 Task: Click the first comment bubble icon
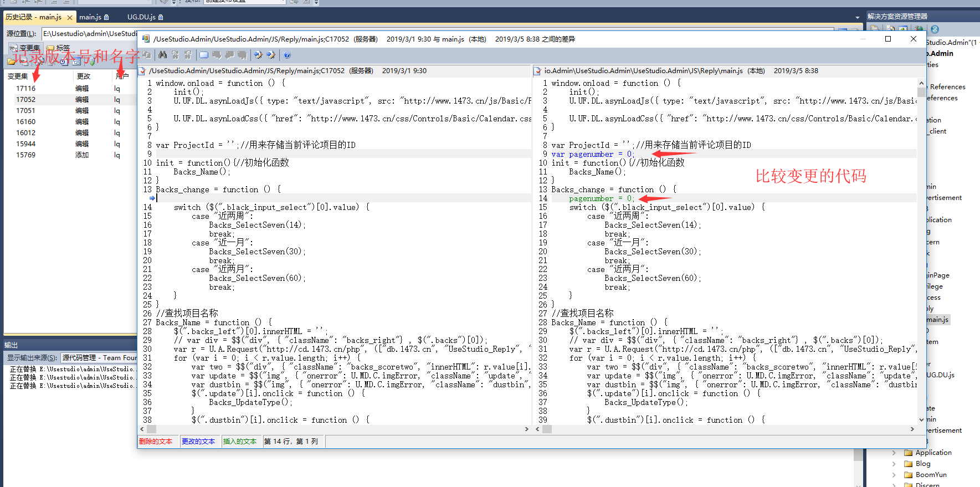[217, 55]
